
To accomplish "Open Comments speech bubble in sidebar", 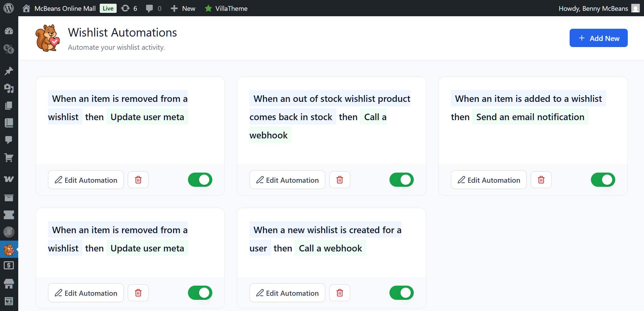I will pos(9,140).
